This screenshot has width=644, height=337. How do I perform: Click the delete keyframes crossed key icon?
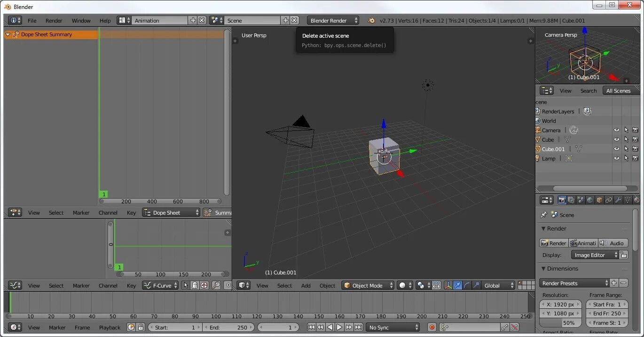[x=514, y=327]
